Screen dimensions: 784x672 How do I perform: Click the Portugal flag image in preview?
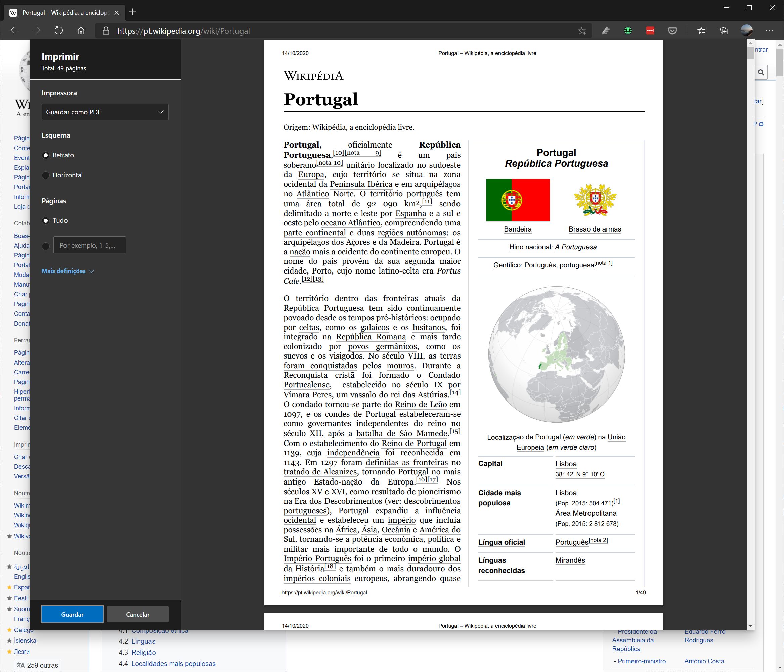518,200
